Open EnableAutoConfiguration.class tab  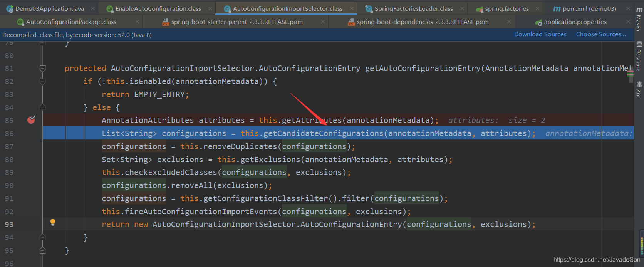tap(158, 8)
